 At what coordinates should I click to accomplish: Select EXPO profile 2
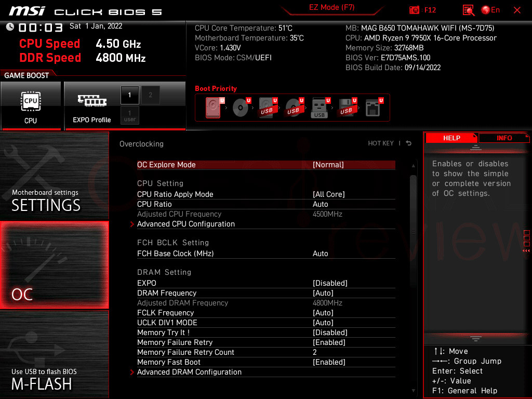(x=150, y=95)
